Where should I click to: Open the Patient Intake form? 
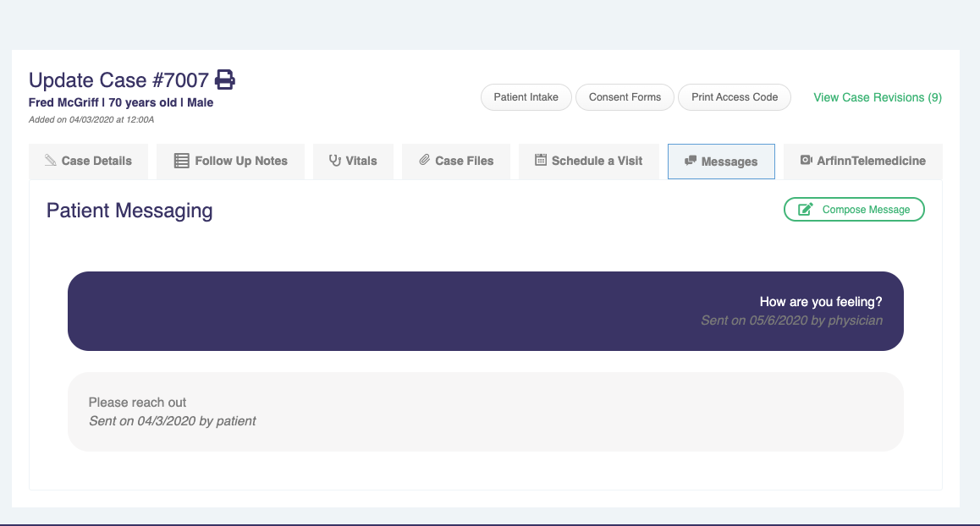pyautogui.click(x=526, y=97)
